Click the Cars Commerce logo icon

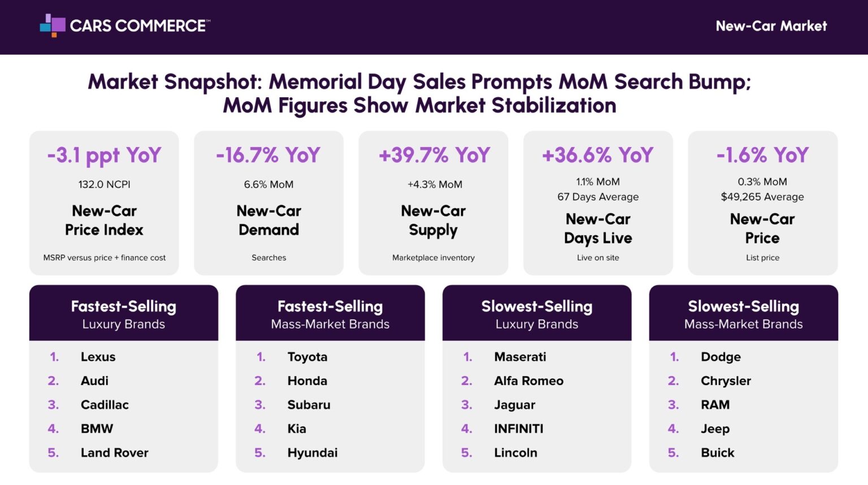point(53,25)
